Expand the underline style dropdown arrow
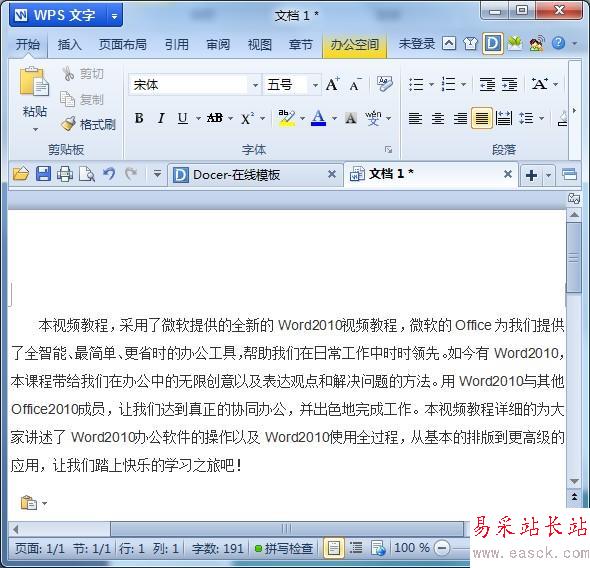 198,118
